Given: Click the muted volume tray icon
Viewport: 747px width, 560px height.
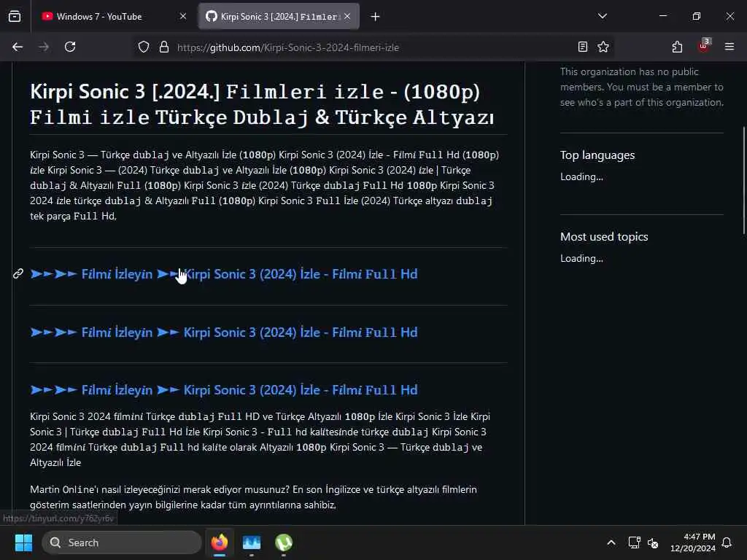Looking at the screenshot, I should coord(653,542).
